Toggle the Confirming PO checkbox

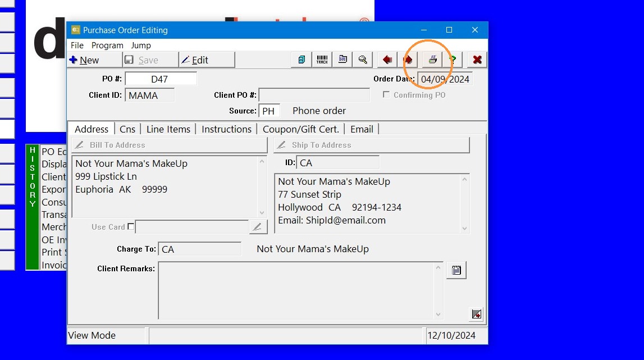(x=386, y=95)
